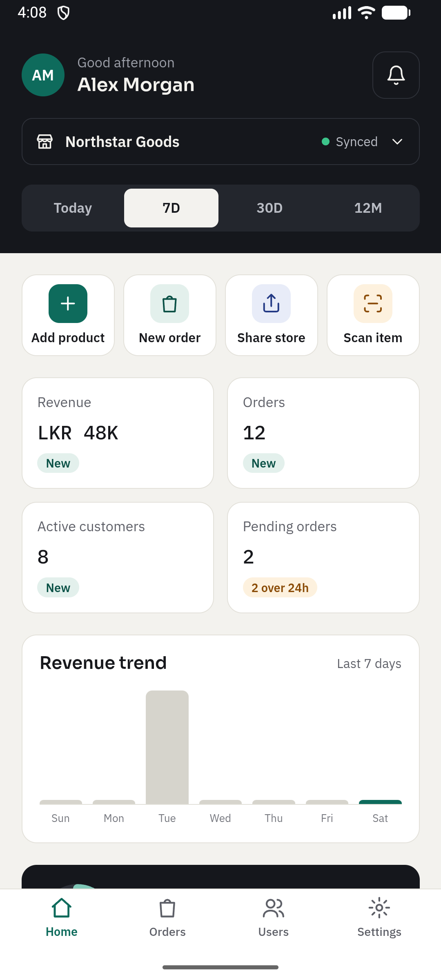
Task: Open the Orders 12 card
Action: tap(323, 433)
